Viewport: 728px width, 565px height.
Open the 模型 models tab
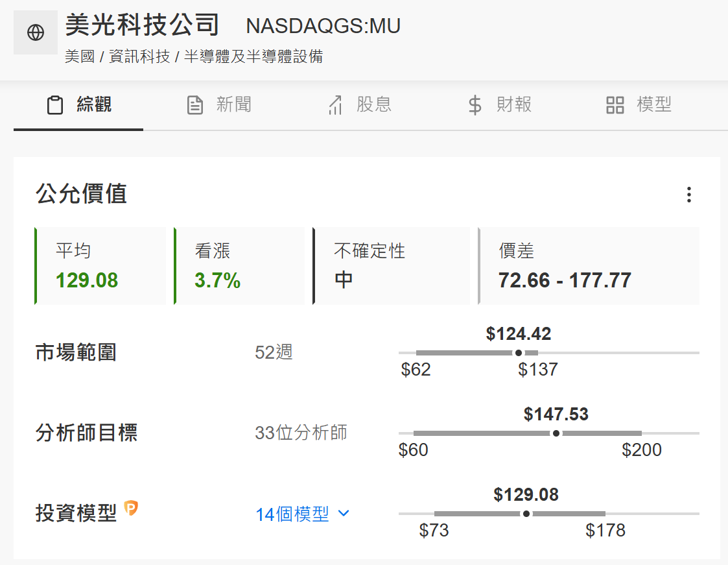(639, 105)
